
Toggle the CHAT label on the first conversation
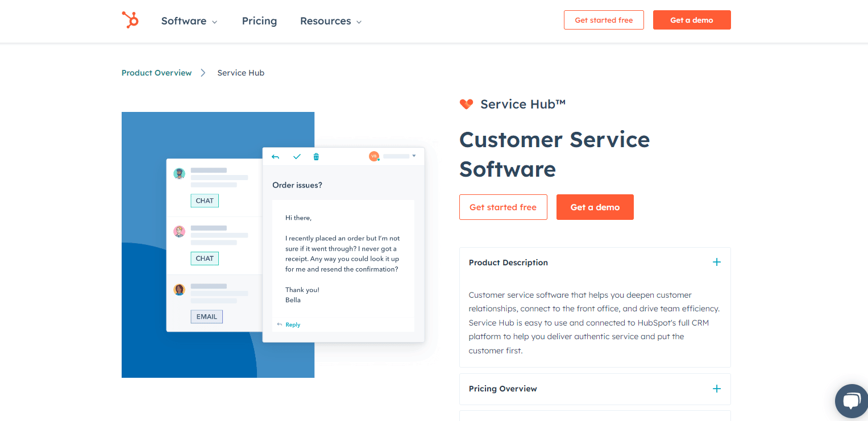pyautogui.click(x=205, y=201)
